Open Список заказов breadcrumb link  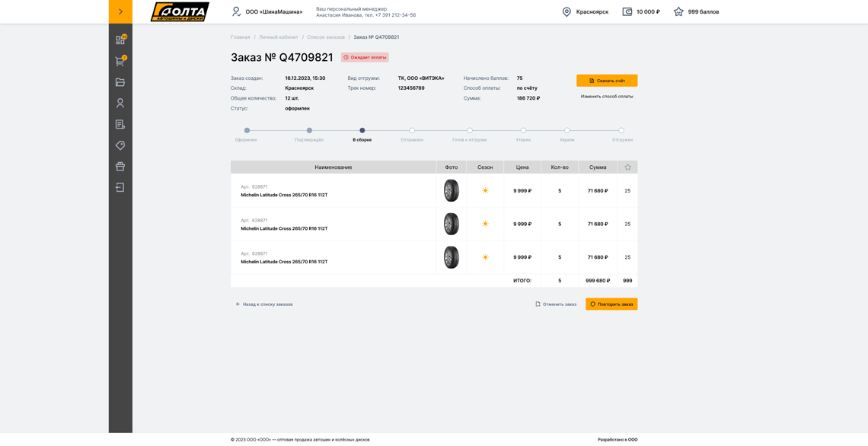click(x=326, y=37)
